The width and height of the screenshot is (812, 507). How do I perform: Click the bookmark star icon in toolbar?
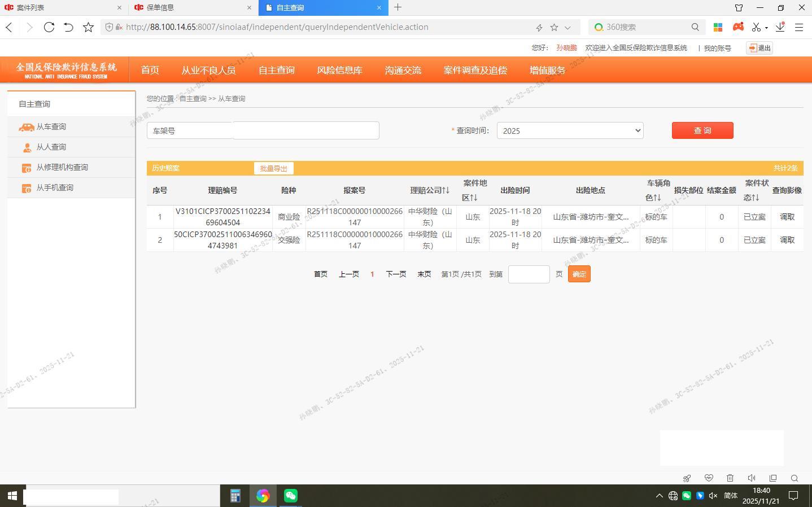click(x=88, y=27)
